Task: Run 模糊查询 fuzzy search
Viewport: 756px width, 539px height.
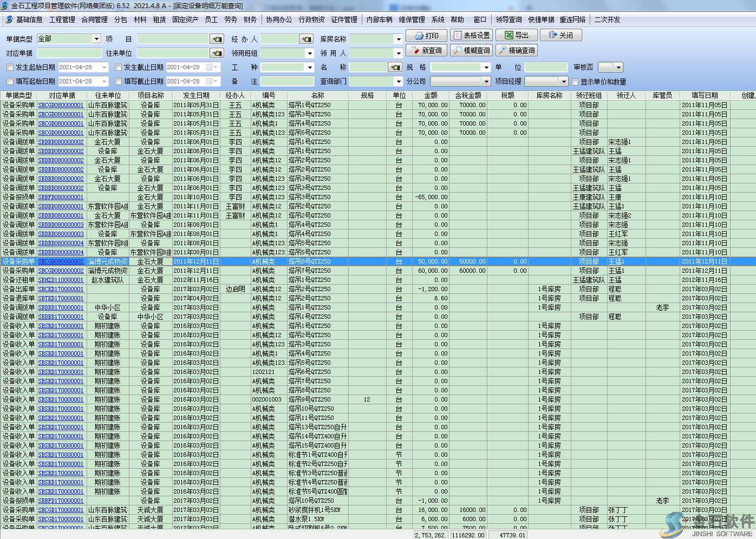Action: click(471, 50)
